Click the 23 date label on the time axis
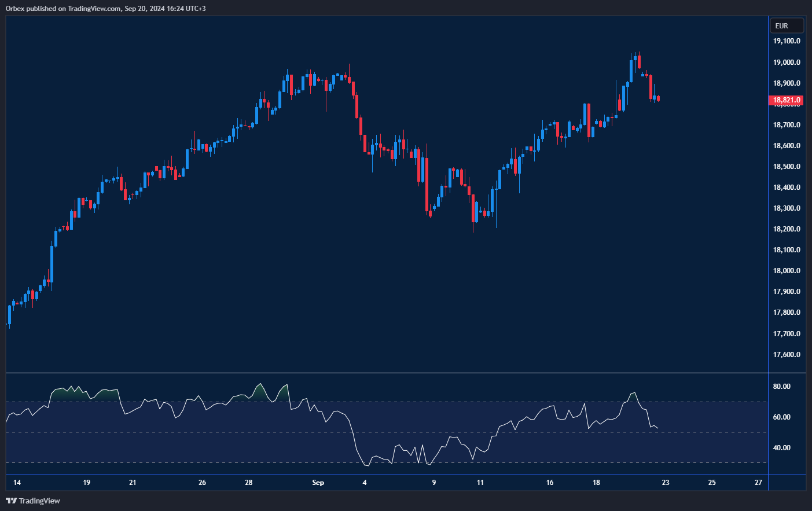The image size is (812, 511). (666, 482)
